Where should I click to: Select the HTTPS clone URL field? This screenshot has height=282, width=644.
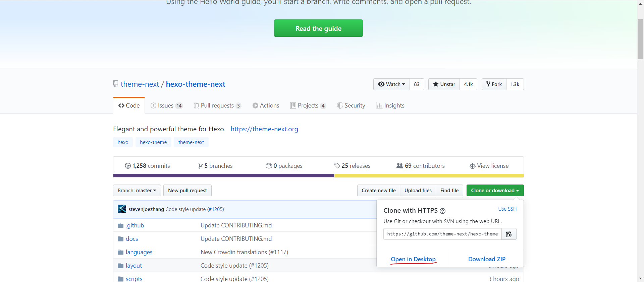pos(442,234)
